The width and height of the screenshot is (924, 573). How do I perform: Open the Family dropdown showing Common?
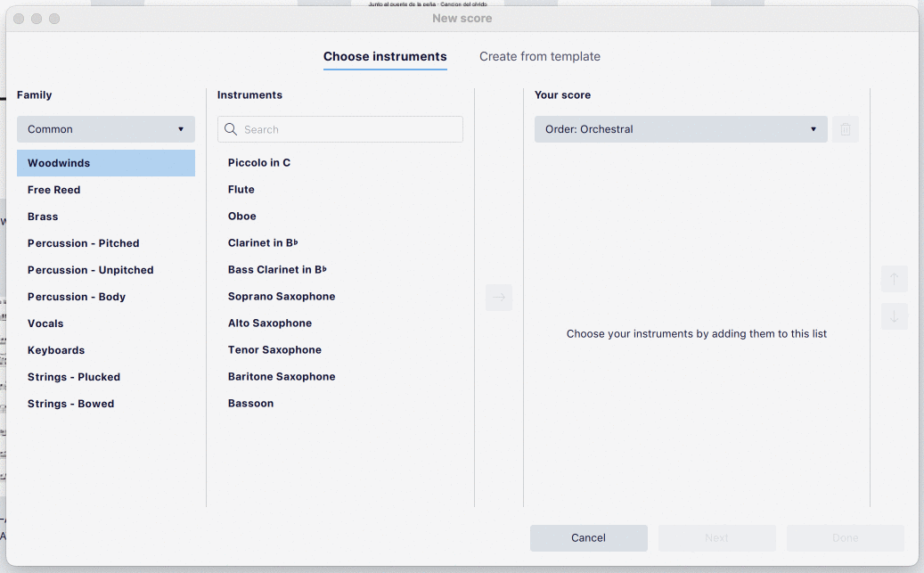pyautogui.click(x=105, y=128)
